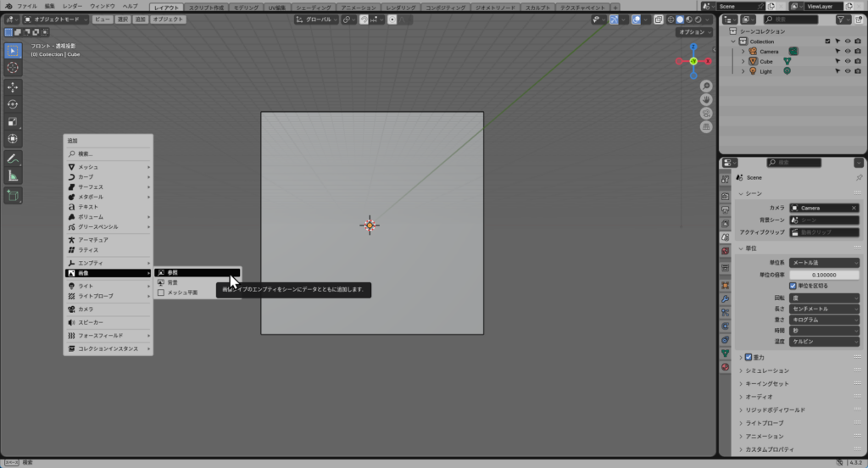The height and width of the screenshot is (468, 868).
Task: Select the Rotate tool in left toolbar
Action: 14,104
